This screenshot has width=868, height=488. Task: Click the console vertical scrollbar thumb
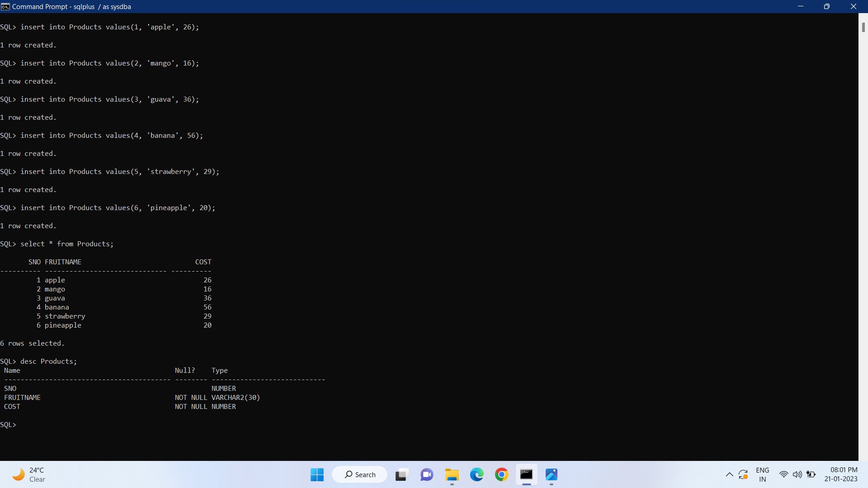[x=863, y=27]
